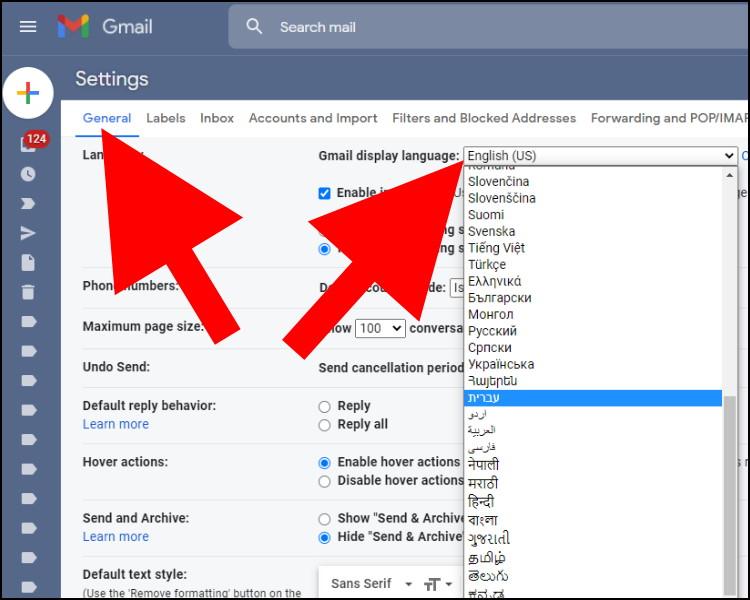Image resolution: width=750 pixels, height=600 pixels.
Task: Choose தமிழ் from the language list
Action: (x=593, y=558)
